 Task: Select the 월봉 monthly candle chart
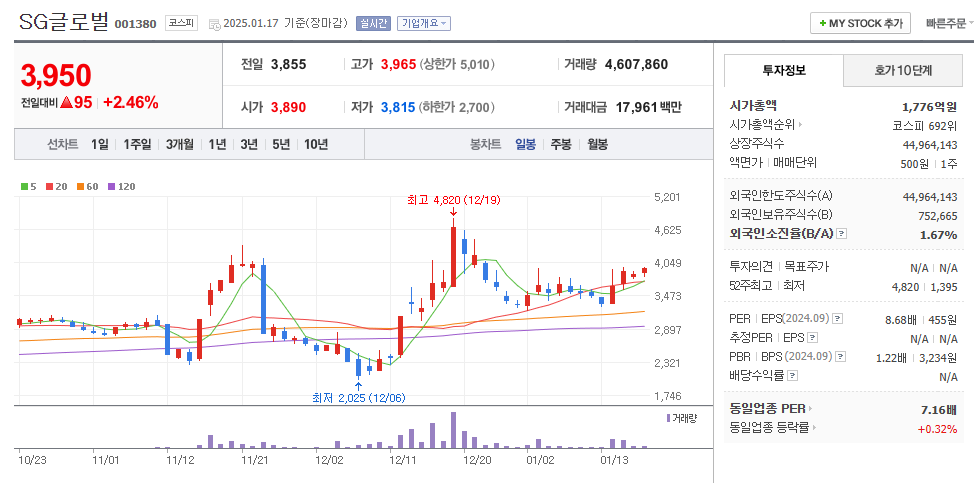pos(597,144)
